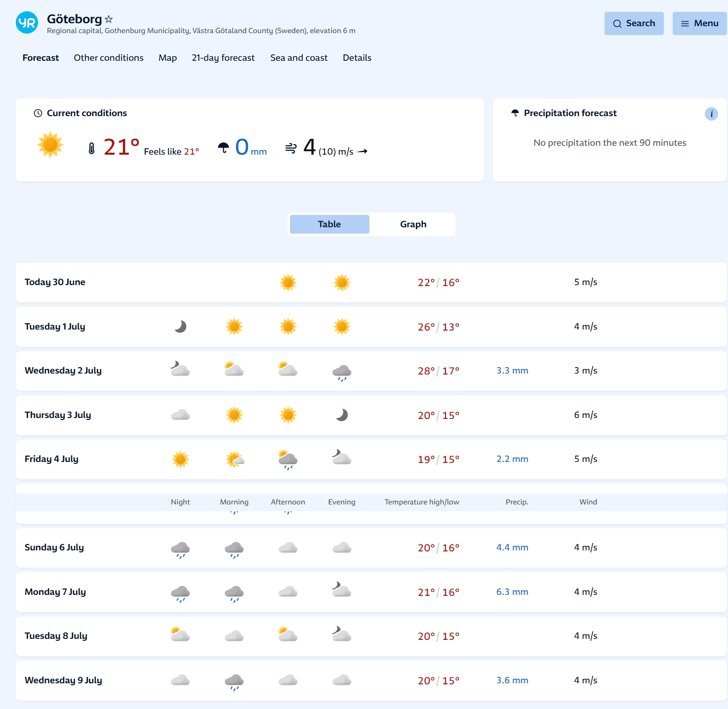The height and width of the screenshot is (709, 728).
Task: Click the clock icon by Current conditions
Action: (x=38, y=113)
